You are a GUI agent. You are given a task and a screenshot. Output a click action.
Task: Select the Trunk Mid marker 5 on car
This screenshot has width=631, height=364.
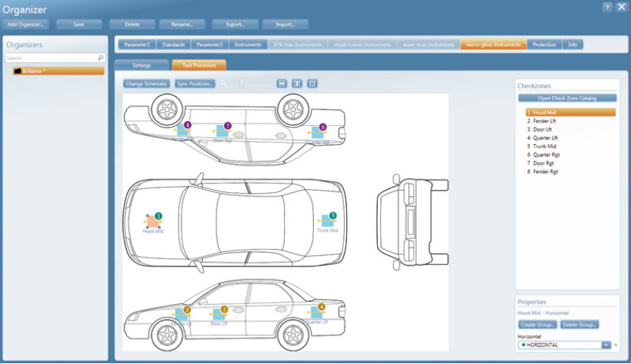(333, 216)
